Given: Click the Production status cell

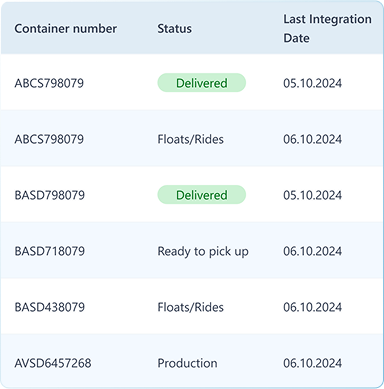Looking at the screenshot, I should 187,363.
